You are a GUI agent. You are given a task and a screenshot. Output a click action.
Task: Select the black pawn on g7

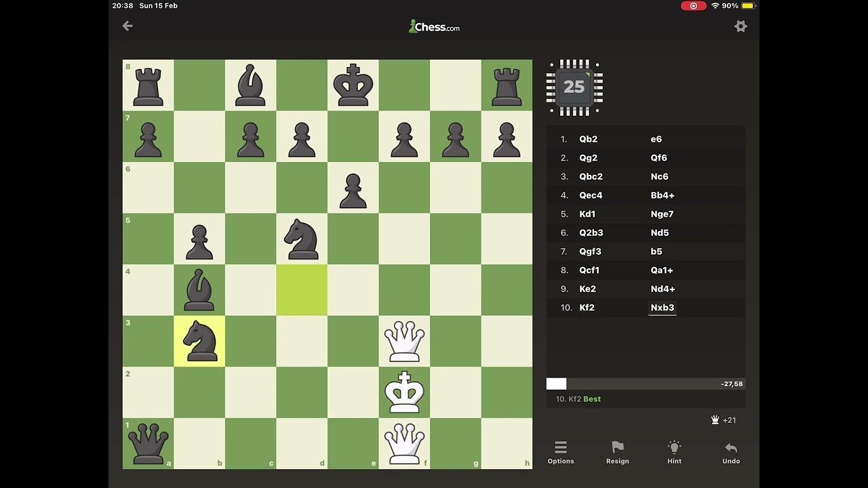point(455,140)
